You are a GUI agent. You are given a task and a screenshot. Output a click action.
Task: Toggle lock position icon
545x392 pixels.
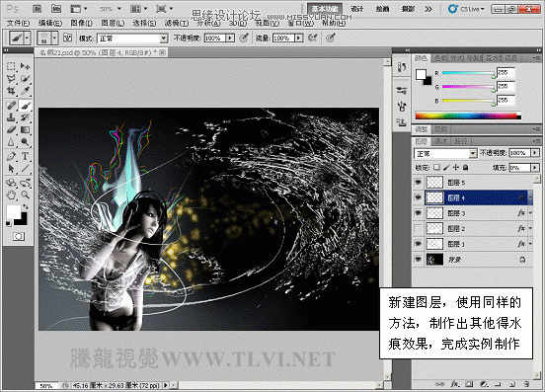456,168
